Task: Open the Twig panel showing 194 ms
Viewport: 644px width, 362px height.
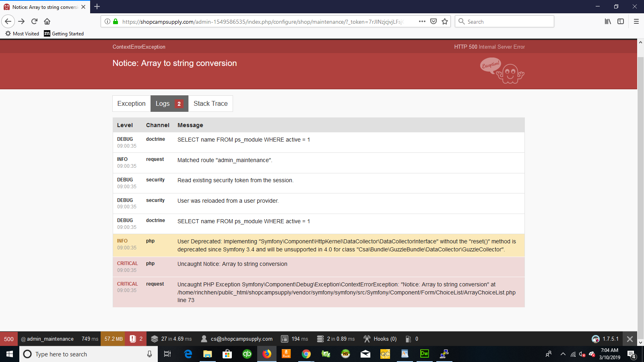Action: click(294, 339)
